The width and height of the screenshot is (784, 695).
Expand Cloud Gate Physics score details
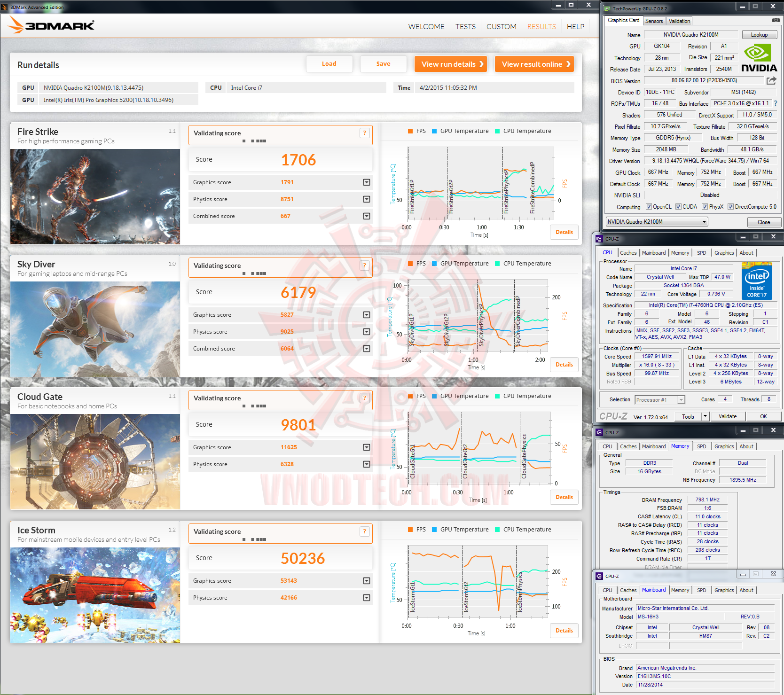pos(367,464)
